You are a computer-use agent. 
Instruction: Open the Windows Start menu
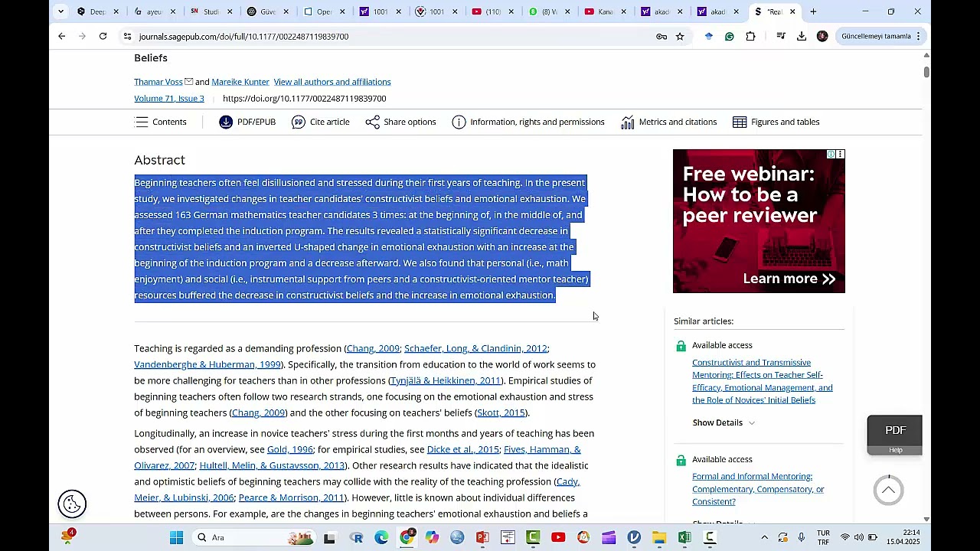pos(177,537)
